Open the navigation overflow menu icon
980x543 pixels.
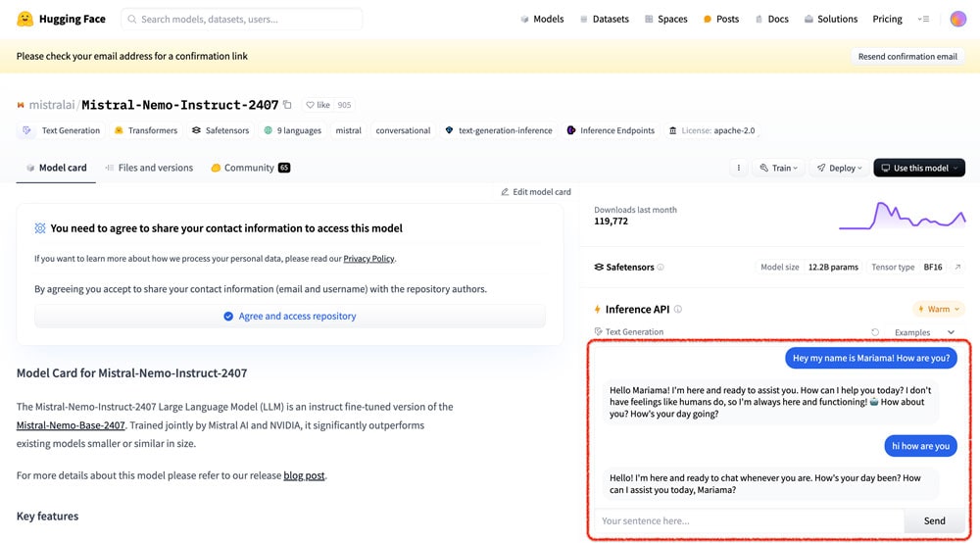923,19
